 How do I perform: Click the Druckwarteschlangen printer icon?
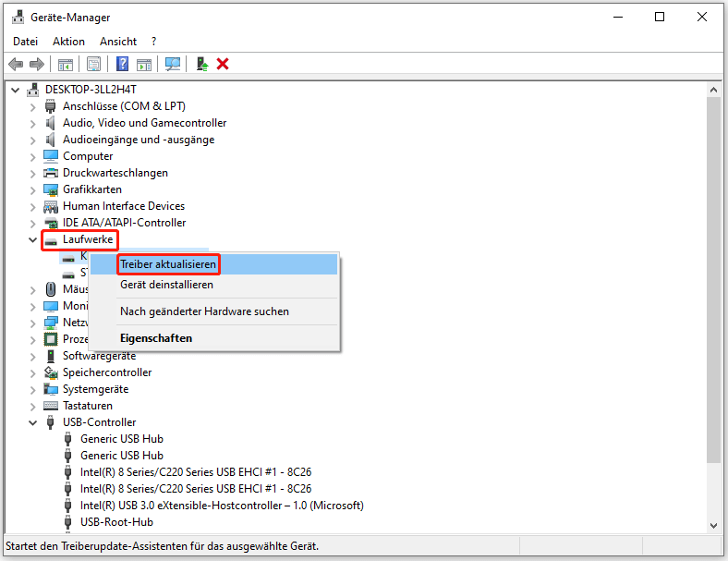51,173
